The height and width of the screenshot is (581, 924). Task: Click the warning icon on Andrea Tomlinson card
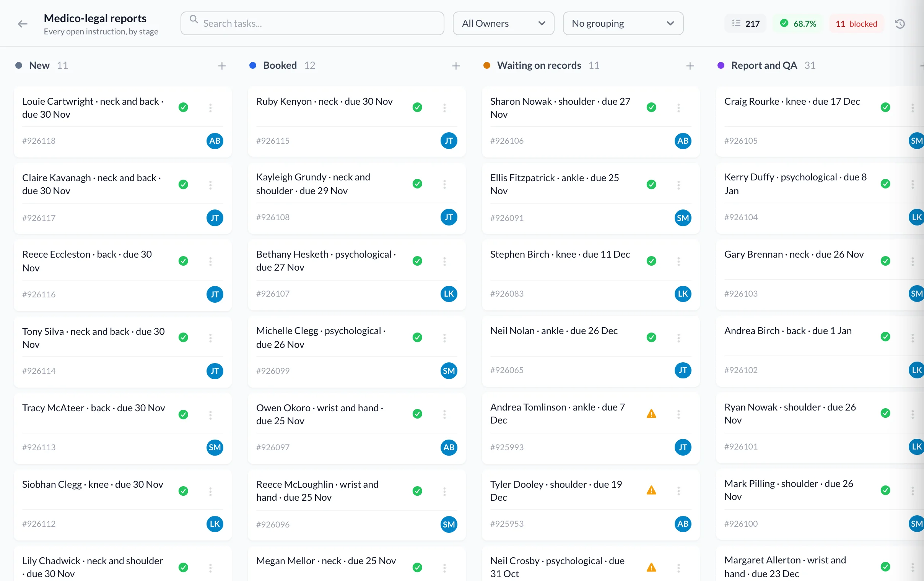(x=651, y=414)
